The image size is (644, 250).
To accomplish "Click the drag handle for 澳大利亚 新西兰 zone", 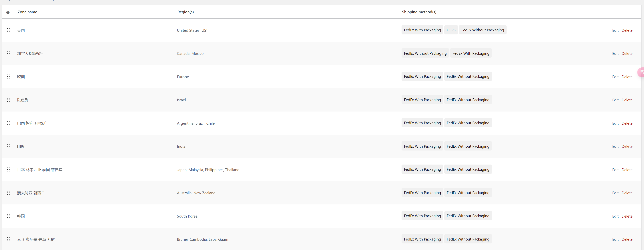I will click(x=9, y=193).
